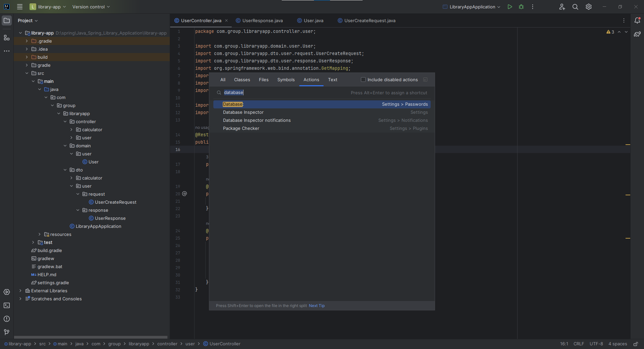The image size is (644, 349).
Task: Collapse the src folder
Action: (x=27, y=73)
